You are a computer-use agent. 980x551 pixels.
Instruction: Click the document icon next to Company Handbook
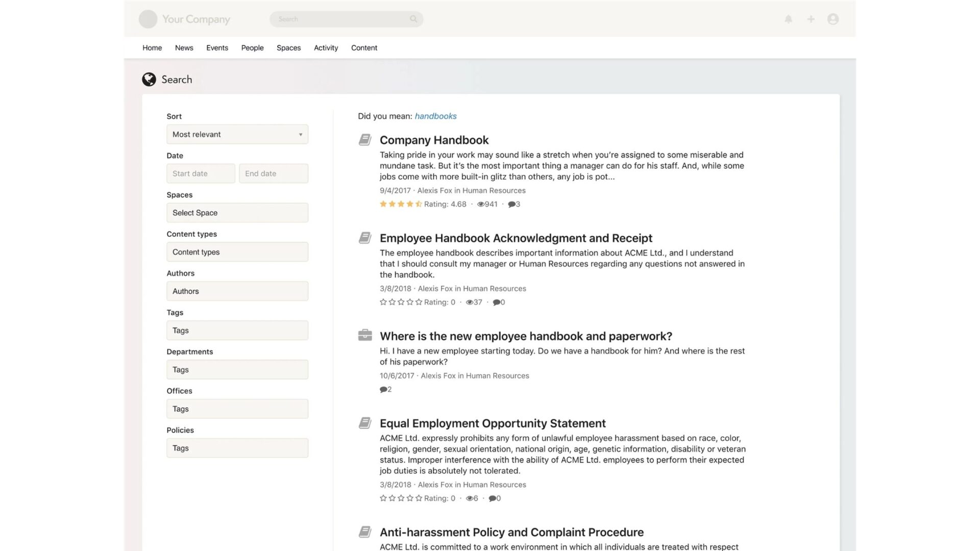point(365,140)
